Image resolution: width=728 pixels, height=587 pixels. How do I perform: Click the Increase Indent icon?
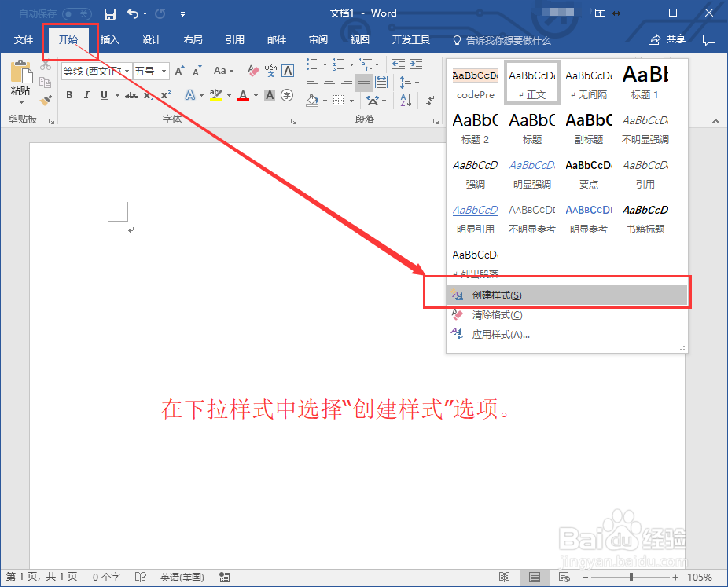[x=416, y=64]
